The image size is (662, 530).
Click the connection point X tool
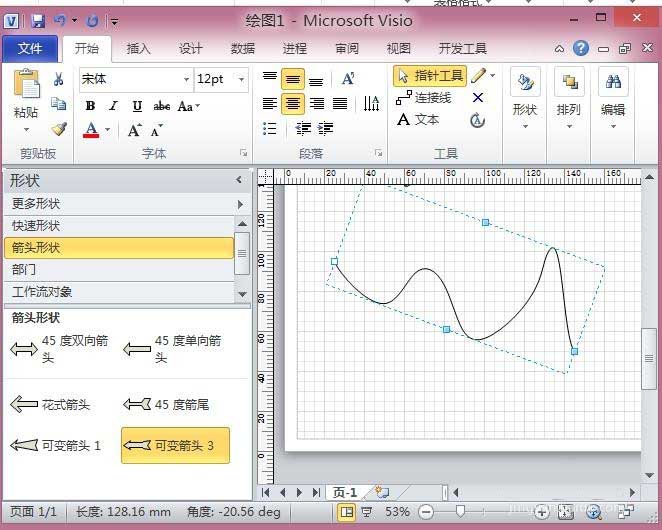(478, 98)
